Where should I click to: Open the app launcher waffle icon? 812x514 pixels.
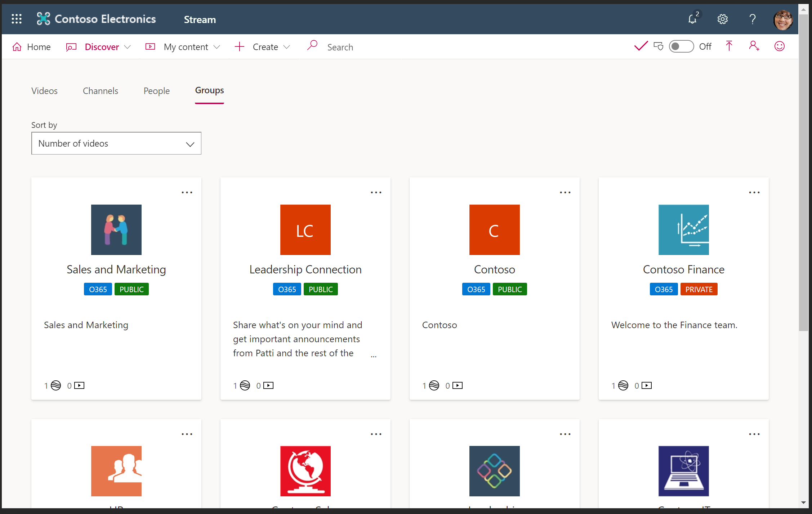point(17,19)
